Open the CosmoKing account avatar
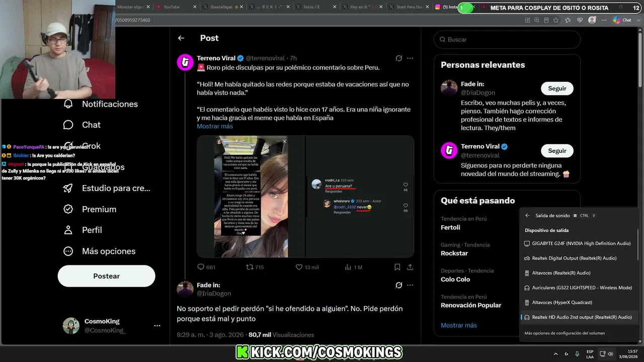644x362 pixels. tap(71, 326)
